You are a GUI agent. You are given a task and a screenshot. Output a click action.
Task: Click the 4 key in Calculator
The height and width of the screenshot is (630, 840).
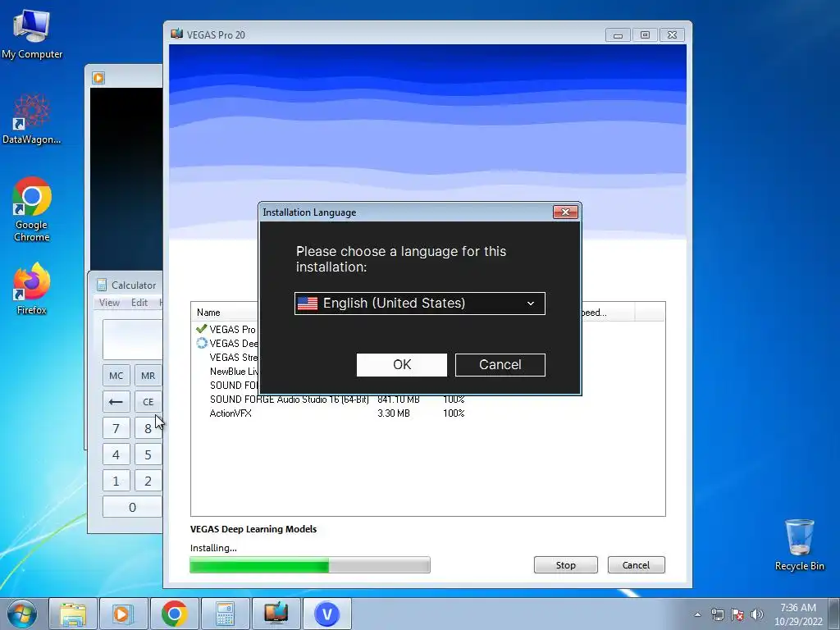(x=116, y=454)
